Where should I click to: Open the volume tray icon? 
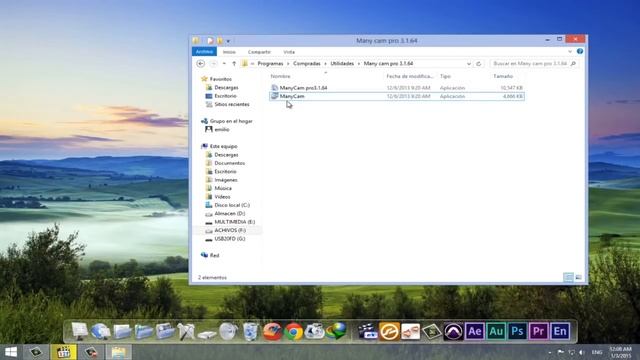(x=582, y=352)
